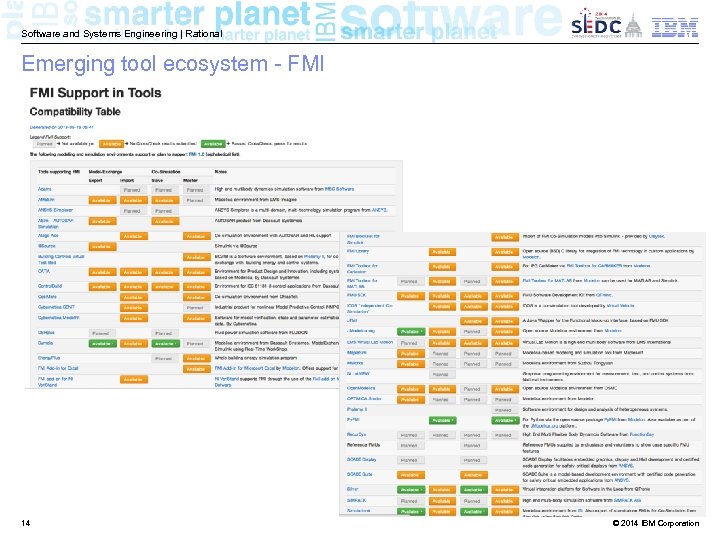Click the Planned badge in Adams Import column
Image resolution: width=720 pixels, height=540 pixels.
click(x=132, y=190)
